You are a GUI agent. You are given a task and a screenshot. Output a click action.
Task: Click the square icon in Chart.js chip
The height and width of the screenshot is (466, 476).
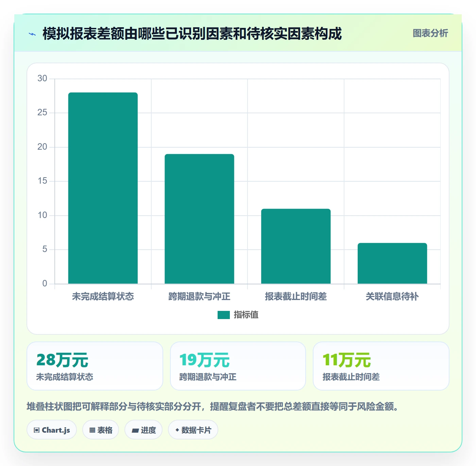(x=37, y=430)
